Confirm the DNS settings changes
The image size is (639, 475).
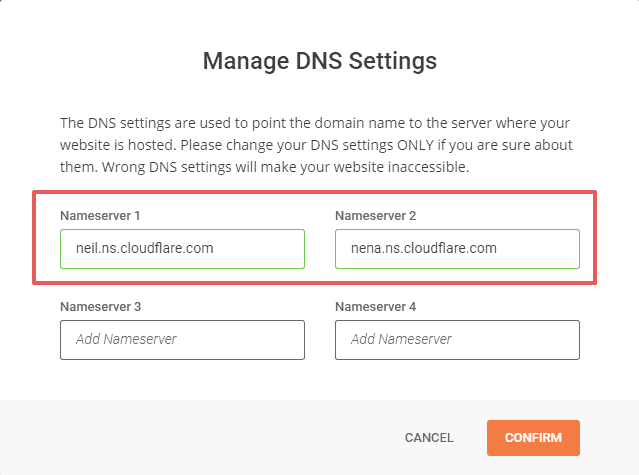tap(533, 438)
